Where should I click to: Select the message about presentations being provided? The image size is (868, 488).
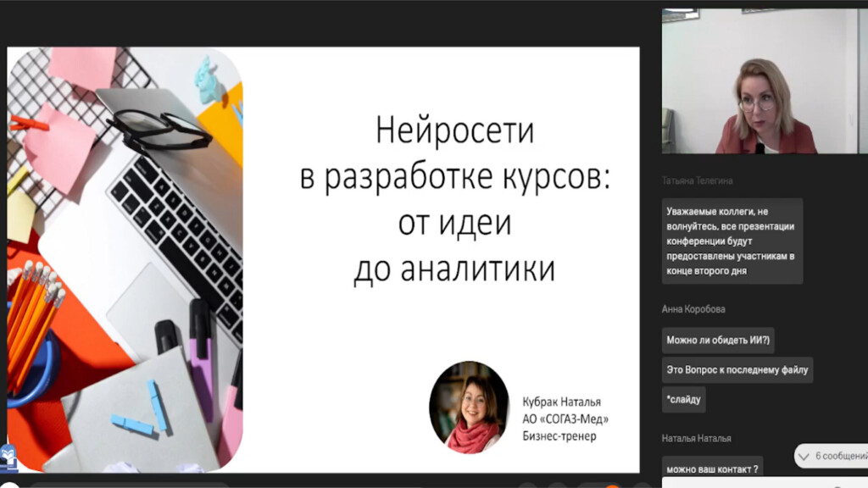(x=732, y=241)
